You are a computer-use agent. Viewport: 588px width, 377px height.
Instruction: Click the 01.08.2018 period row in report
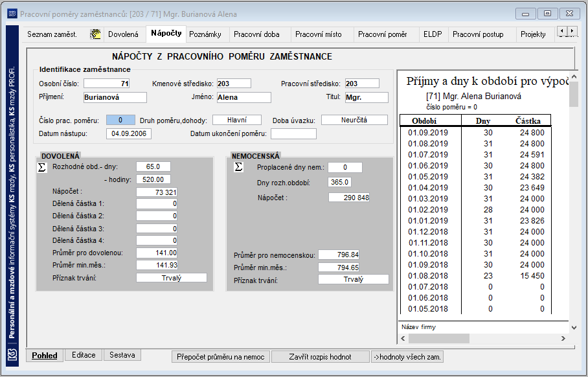point(475,276)
